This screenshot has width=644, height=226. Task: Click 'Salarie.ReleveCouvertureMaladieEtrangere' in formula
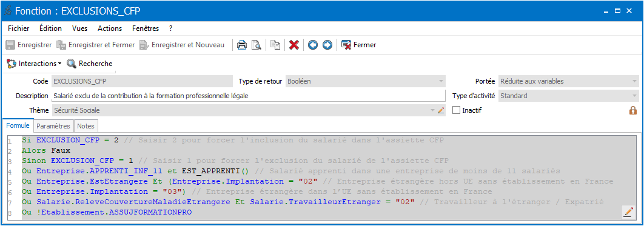click(x=134, y=202)
